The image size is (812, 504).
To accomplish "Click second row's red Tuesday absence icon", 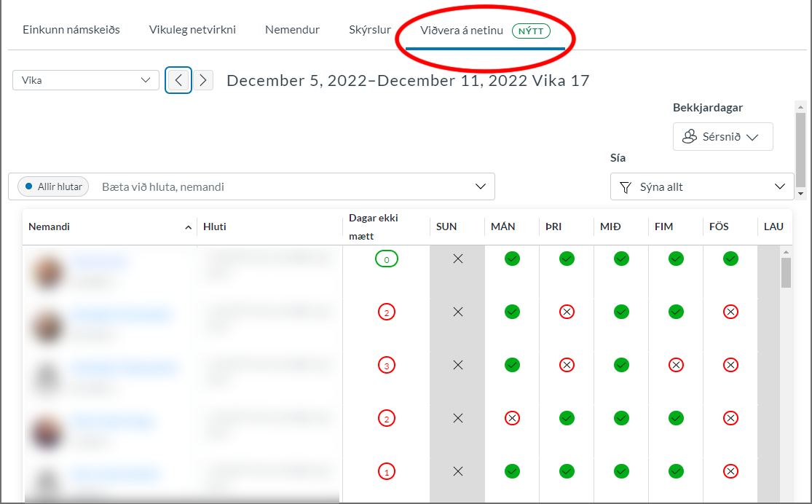I will coord(567,312).
